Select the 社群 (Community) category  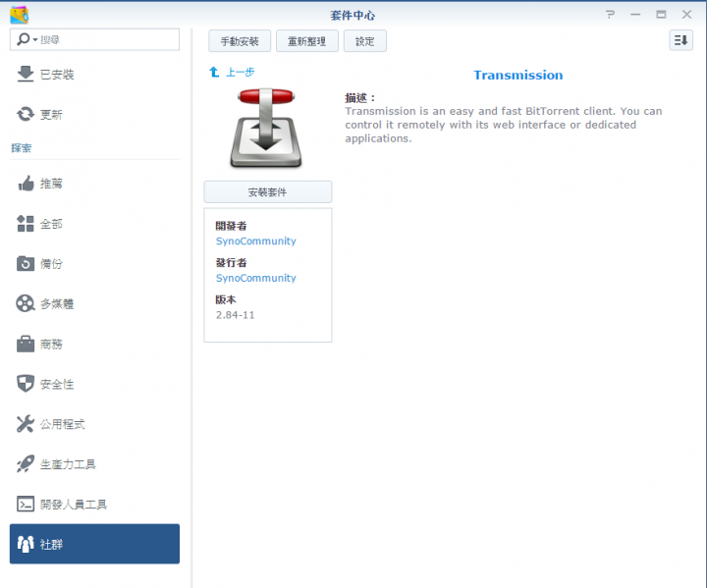[x=94, y=544]
